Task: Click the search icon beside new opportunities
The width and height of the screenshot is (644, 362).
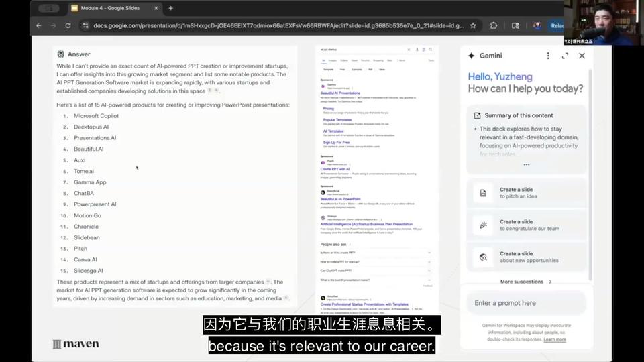Action: click(483, 257)
